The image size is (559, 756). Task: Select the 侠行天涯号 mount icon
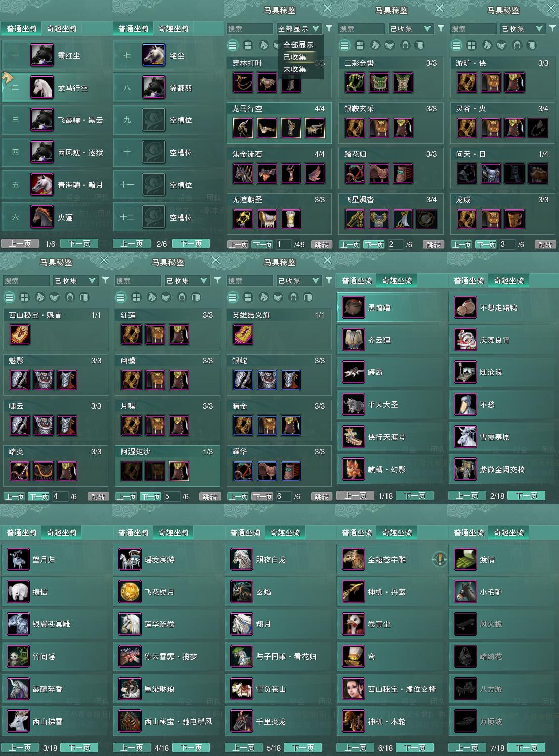(x=354, y=437)
